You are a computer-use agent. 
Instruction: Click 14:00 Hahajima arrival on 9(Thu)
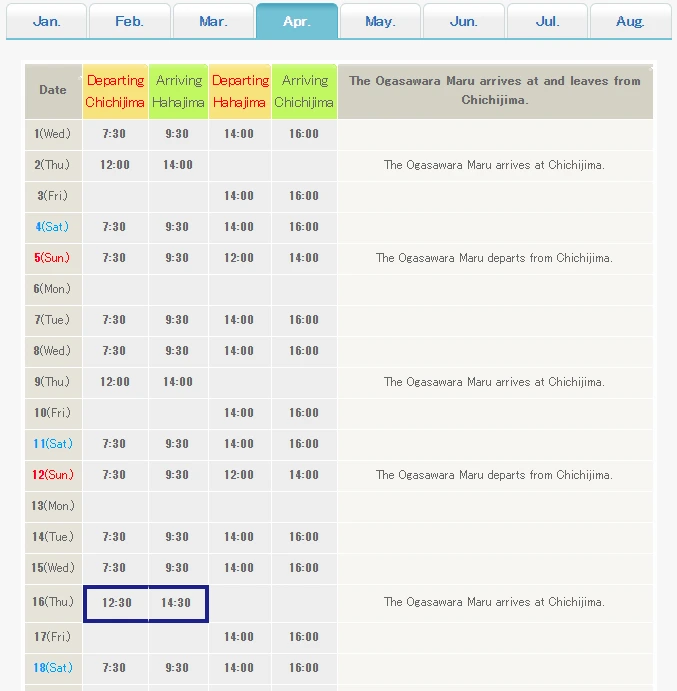click(x=178, y=382)
